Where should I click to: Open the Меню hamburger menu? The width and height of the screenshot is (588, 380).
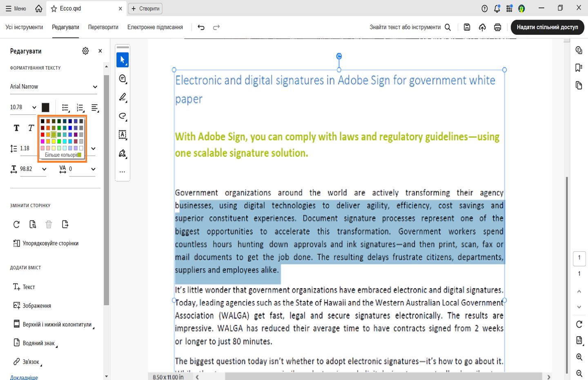[16, 9]
